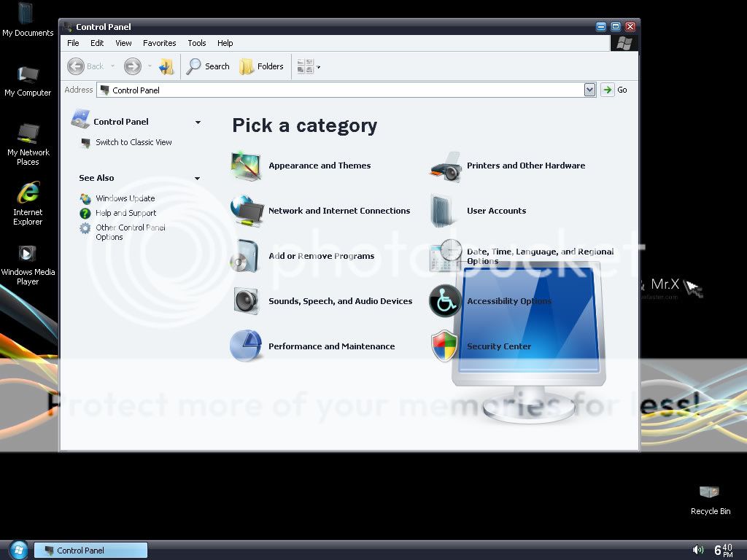747x560 pixels.
Task: Collapse the See Also section
Action: (x=197, y=178)
